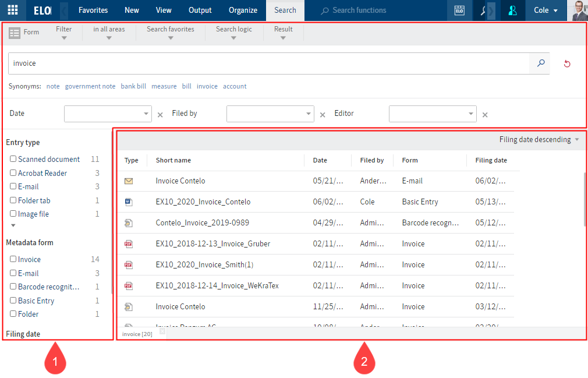The height and width of the screenshot is (378, 588).
Task: Click the Word icon of EX10_2020_Invoice_Contelo
Action: coord(129,202)
